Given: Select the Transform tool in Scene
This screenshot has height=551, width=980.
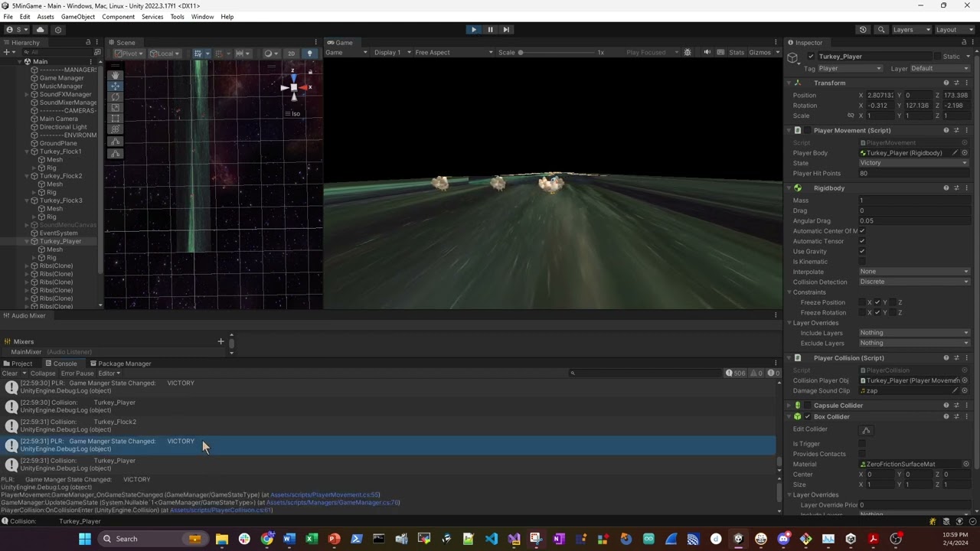Looking at the screenshot, I should point(115,131).
